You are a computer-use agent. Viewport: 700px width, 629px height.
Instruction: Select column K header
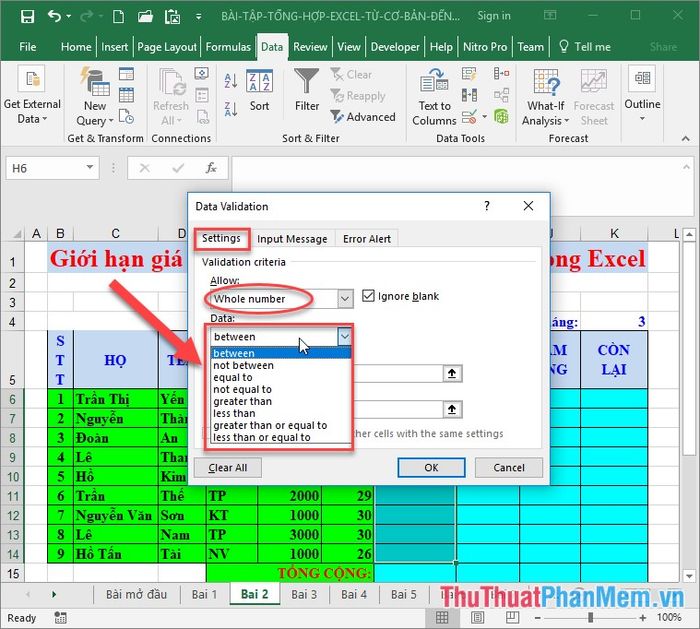614,233
